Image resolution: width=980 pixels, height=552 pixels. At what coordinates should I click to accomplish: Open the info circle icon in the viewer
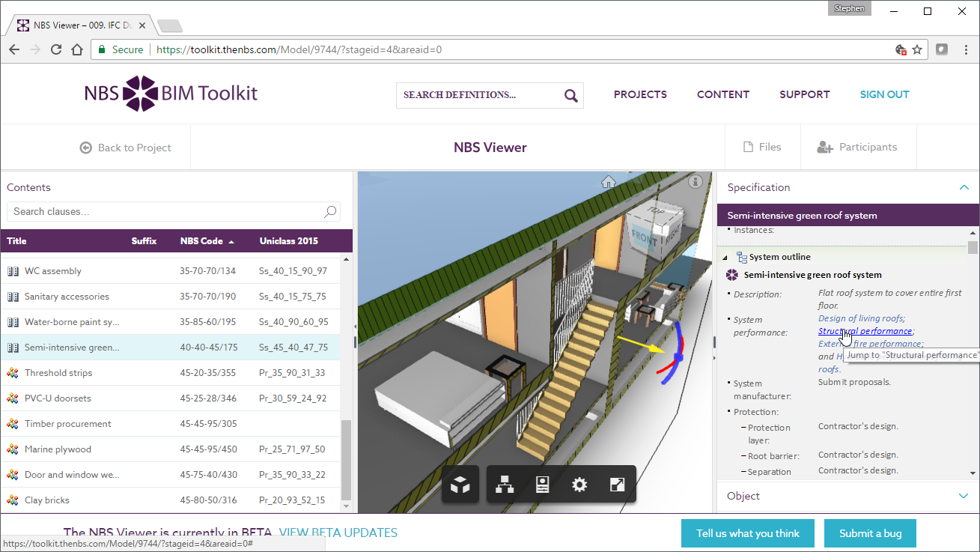pyautogui.click(x=695, y=181)
